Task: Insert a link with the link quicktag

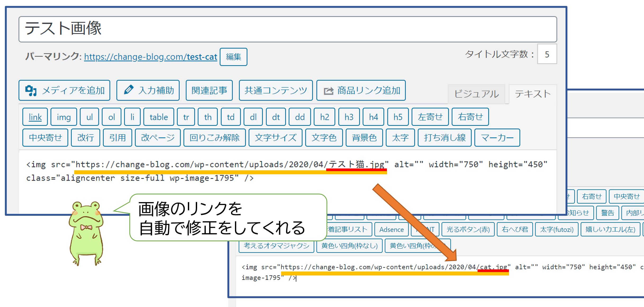Action: [35, 117]
